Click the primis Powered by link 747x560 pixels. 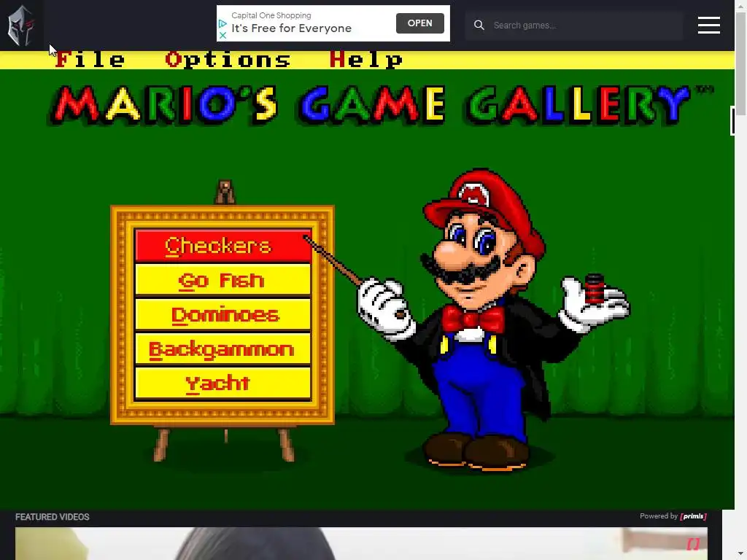tap(673, 516)
